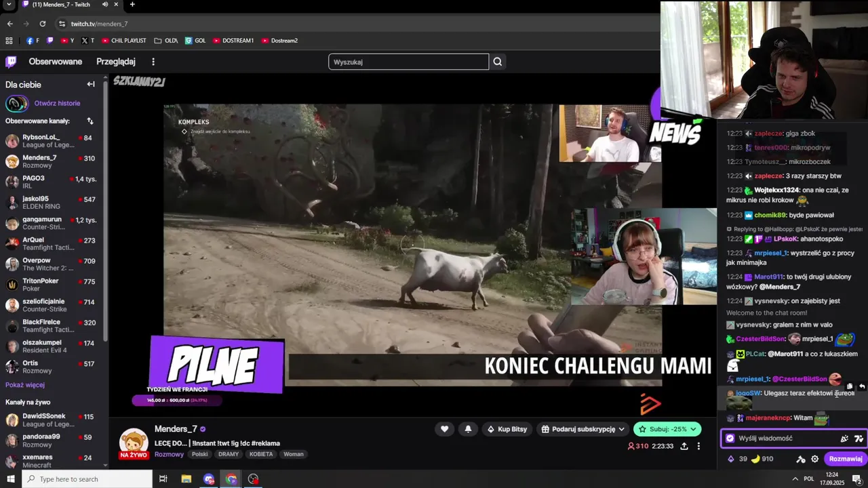Click the Woman tag

pos(294,454)
